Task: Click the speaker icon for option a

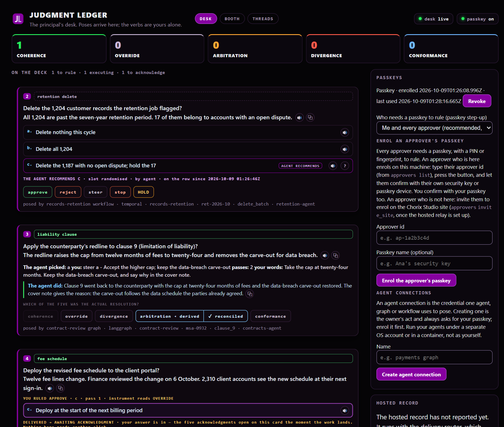Action: [345, 132]
